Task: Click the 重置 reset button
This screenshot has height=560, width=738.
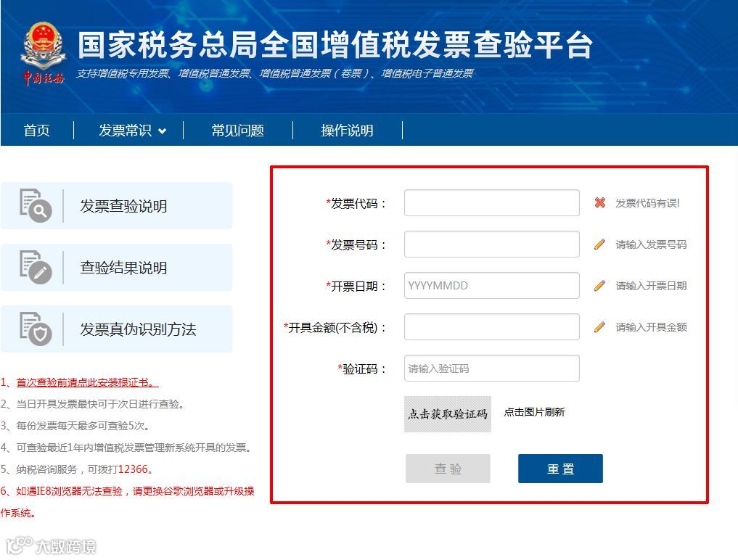Action: coord(560,469)
